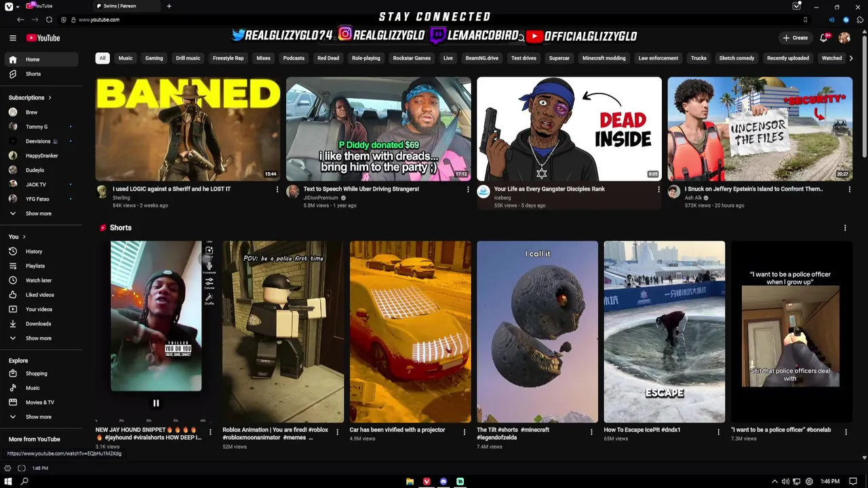Open options for Roblox Animation short
The width and height of the screenshot is (868, 488).
(337, 432)
